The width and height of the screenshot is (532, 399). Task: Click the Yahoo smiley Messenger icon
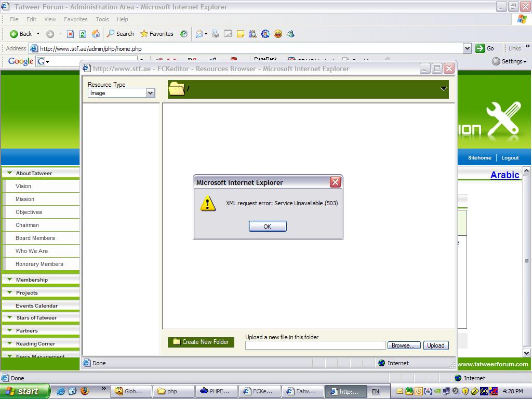(278, 34)
